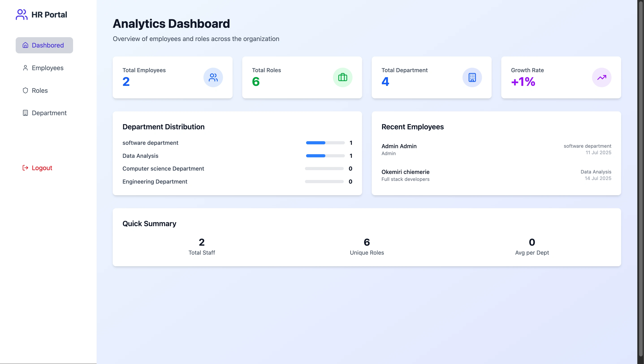Viewport: 644px width, 364px height.
Task: Click Okemiri chiemerie employee entry
Action: [405, 172]
